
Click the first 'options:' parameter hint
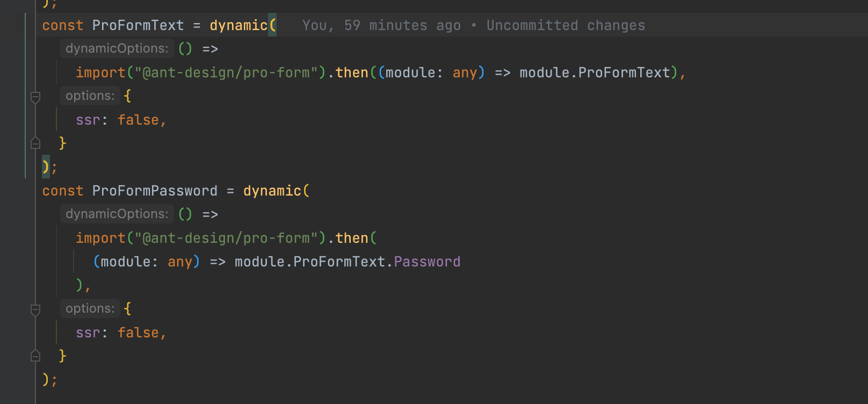(x=90, y=96)
